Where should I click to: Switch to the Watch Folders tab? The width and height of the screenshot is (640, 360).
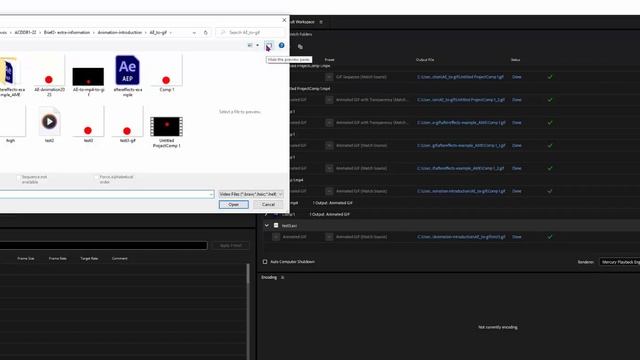point(301,34)
